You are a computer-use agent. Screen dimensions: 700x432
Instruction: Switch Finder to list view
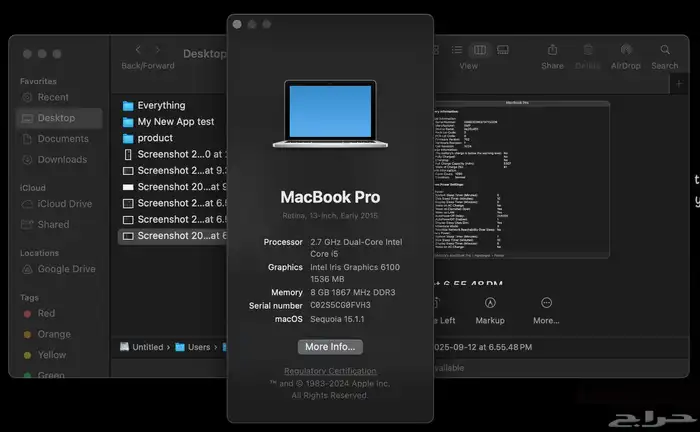pos(457,50)
